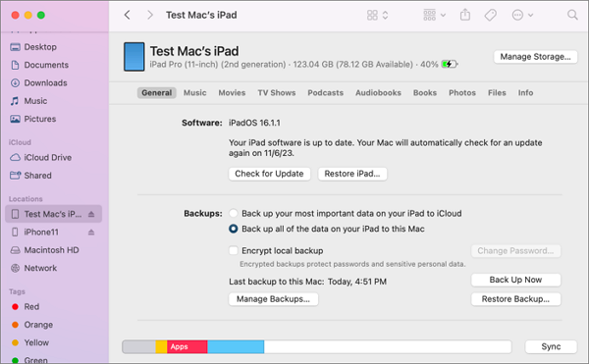The width and height of the screenshot is (589, 364).
Task: Switch to the General tab
Action: click(x=157, y=92)
